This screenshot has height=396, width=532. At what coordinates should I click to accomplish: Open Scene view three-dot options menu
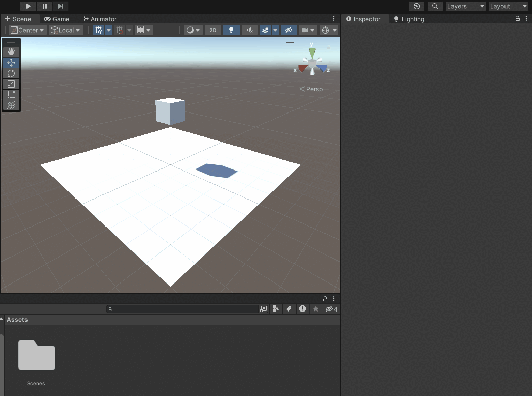pos(334,19)
